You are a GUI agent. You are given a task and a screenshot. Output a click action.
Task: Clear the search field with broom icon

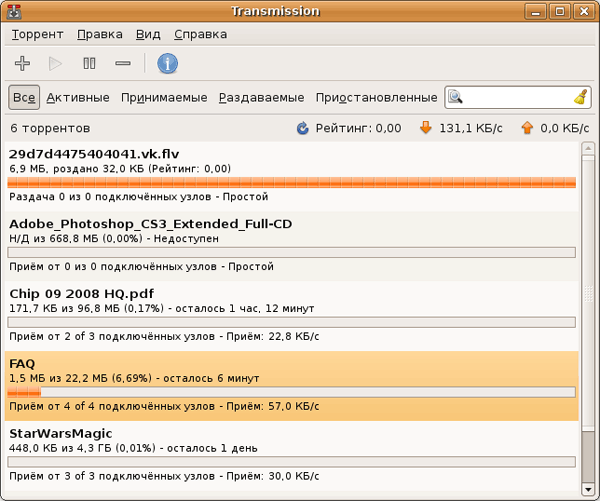click(580, 97)
